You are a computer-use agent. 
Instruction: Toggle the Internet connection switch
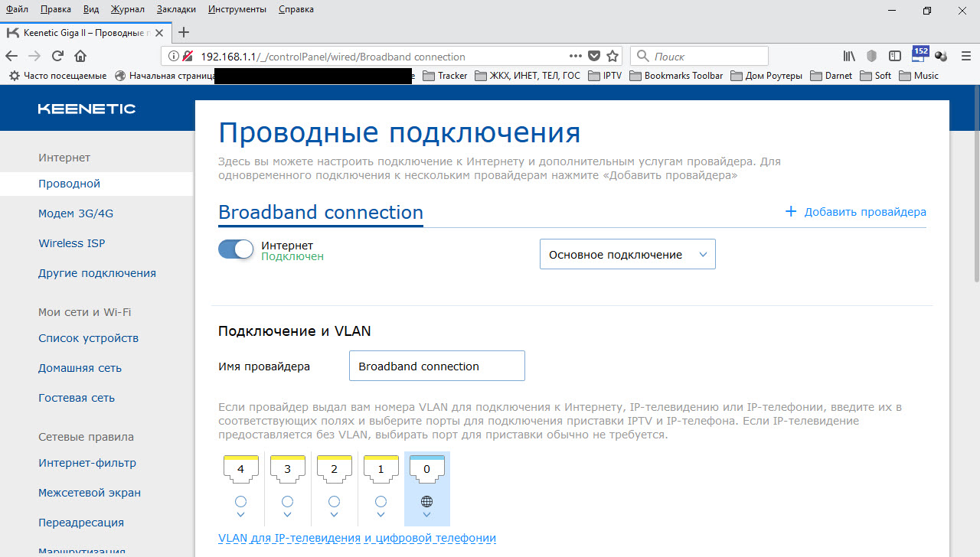(x=236, y=249)
